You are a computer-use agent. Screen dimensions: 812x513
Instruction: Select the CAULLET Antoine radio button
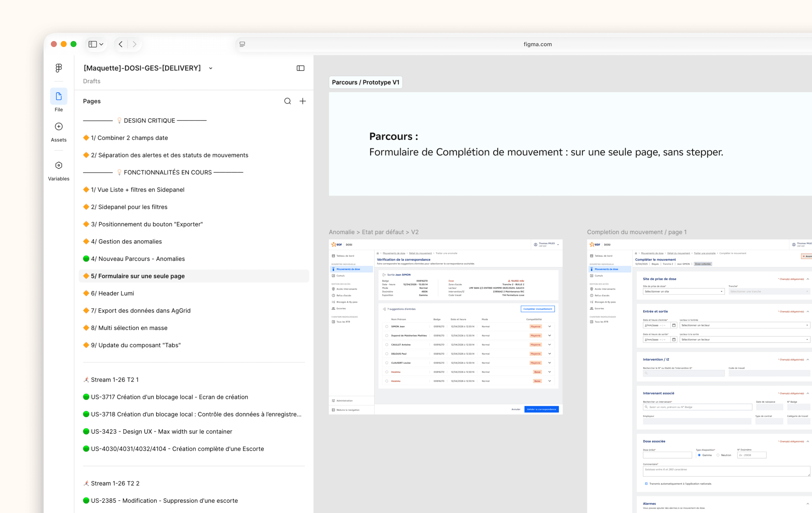387,345
